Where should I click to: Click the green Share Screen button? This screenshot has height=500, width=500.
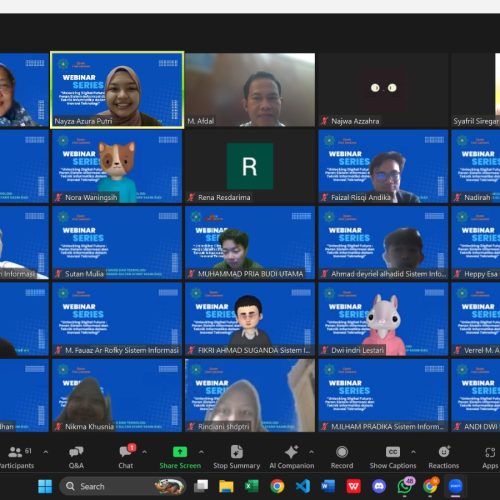click(180, 458)
